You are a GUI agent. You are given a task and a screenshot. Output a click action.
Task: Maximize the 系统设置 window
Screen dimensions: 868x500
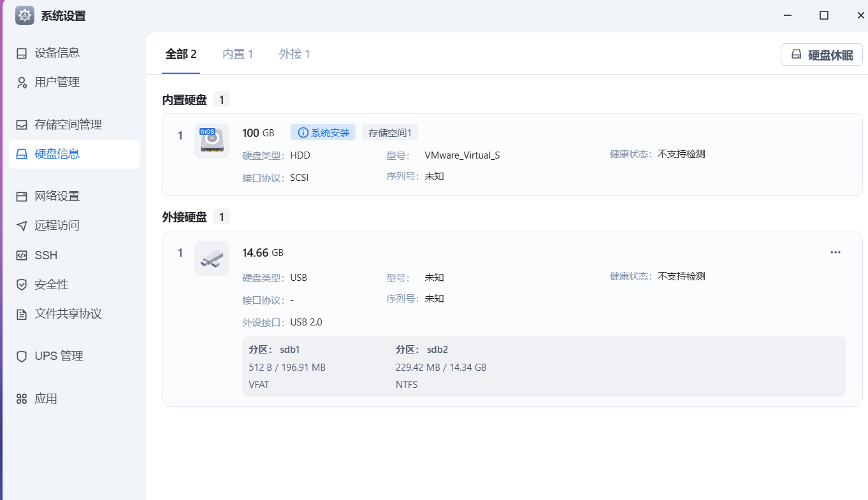coord(824,15)
